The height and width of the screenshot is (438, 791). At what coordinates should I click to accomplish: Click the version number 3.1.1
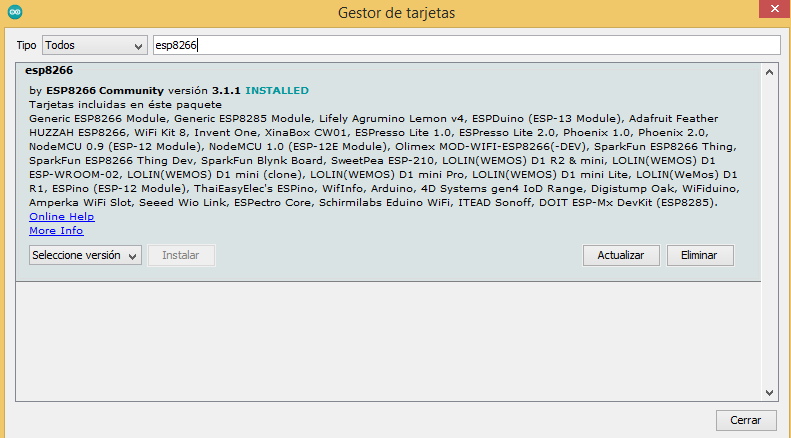(x=226, y=91)
